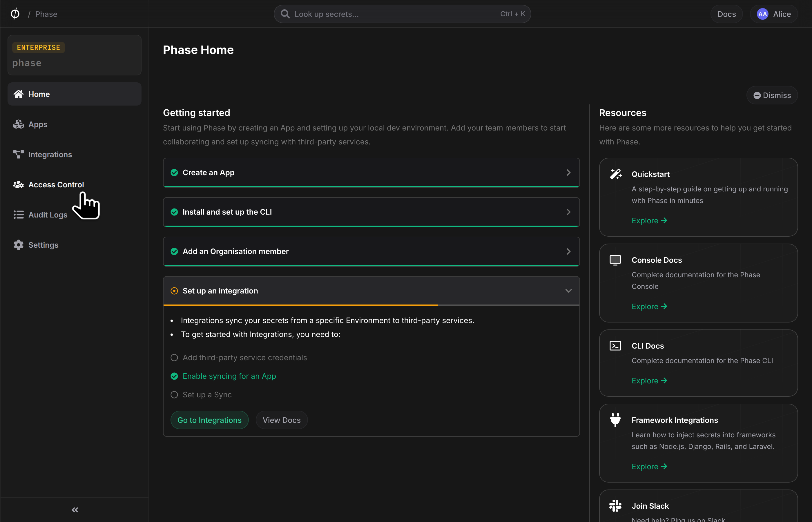
Task: Click the Look up secrets search field
Action: pyautogui.click(x=402, y=14)
